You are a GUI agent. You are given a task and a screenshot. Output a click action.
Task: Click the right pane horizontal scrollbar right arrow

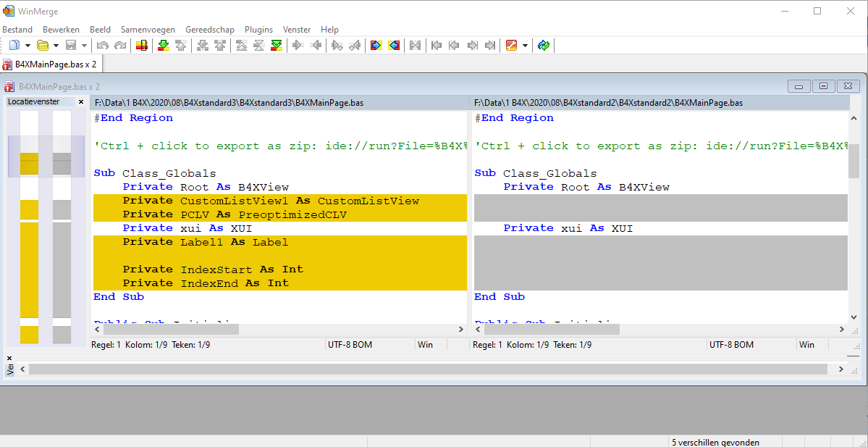841,330
